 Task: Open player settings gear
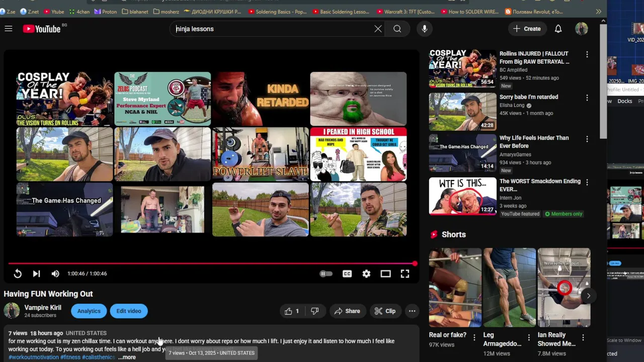click(x=366, y=274)
